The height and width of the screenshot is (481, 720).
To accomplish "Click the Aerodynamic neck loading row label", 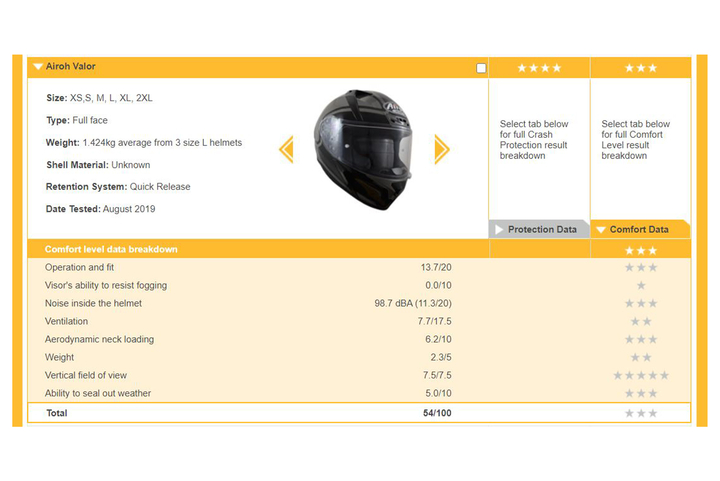I will (99, 339).
